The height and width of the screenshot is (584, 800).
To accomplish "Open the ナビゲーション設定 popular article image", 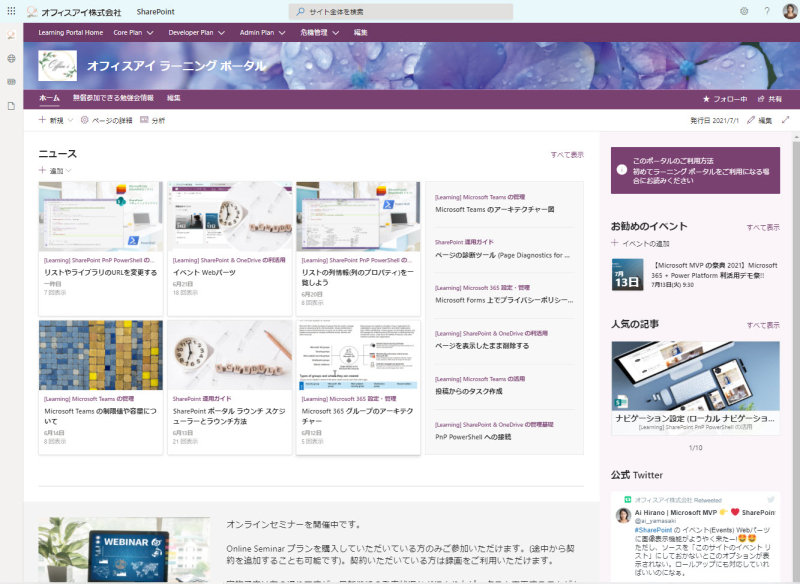I will pyautogui.click(x=695, y=376).
